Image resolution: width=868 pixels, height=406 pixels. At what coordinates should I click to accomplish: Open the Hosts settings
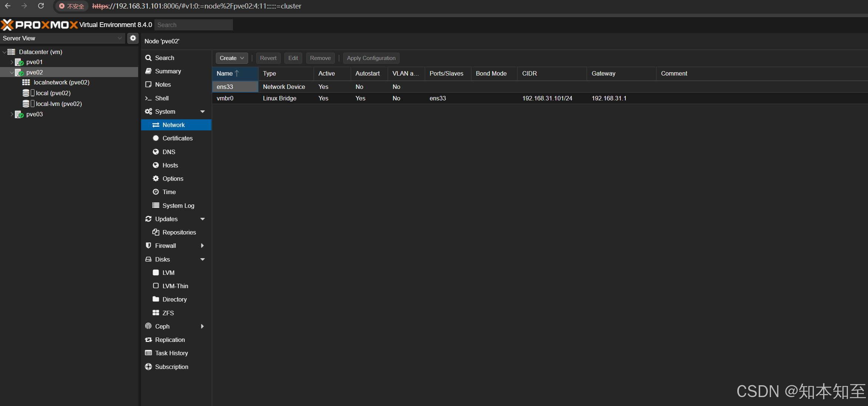tap(170, 165)
